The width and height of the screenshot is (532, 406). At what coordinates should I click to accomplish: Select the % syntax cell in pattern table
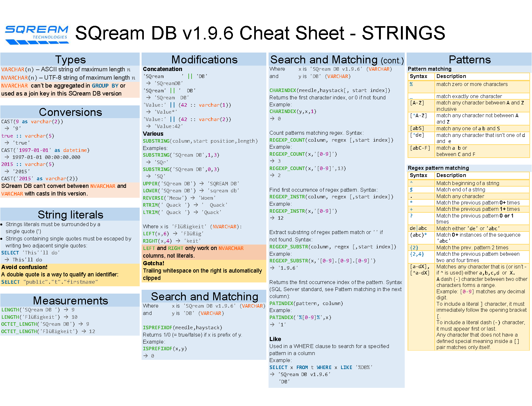point(421,87)
